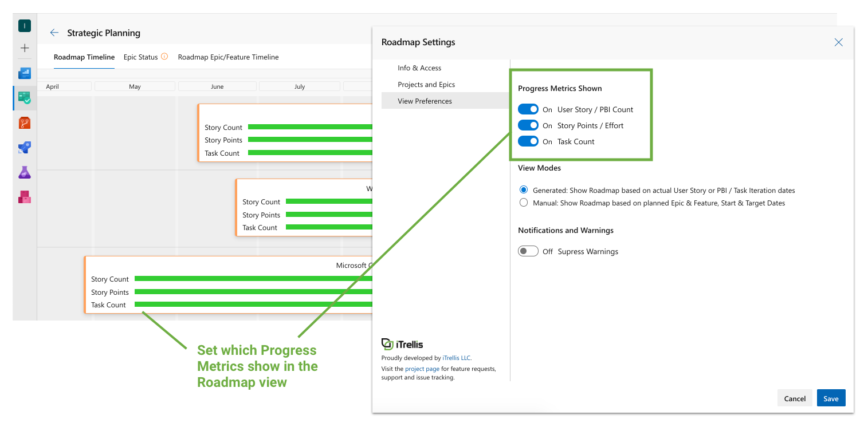Viewport: 868px width, 439px height.
Task: Open the Azure Boards sidebar icon
Action: click(x=25, y=98)
